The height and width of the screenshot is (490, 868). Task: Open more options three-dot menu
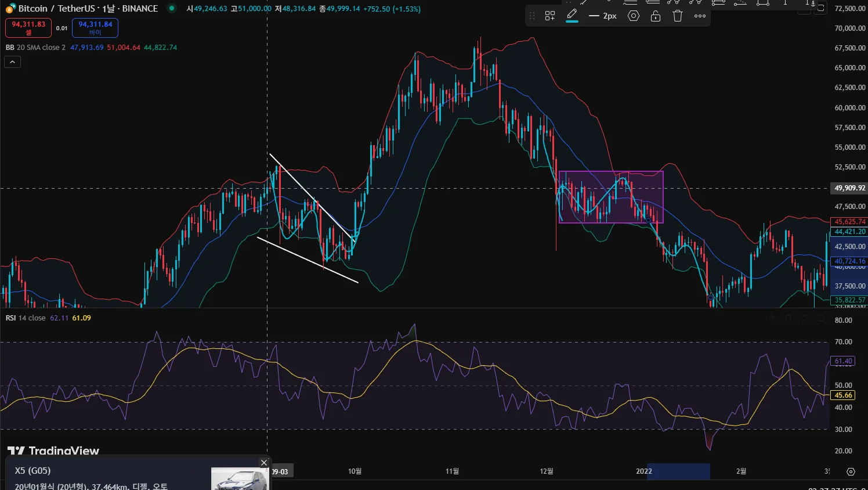[700, 16]
